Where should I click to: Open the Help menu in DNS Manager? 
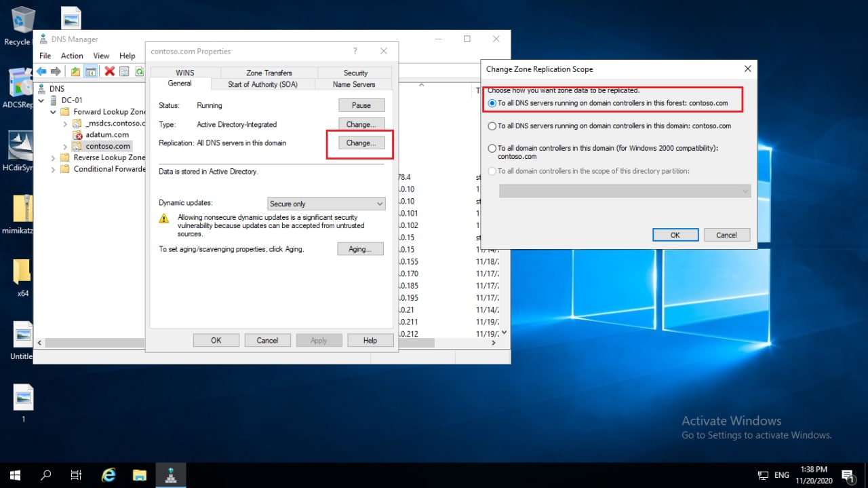tap(127, 56)
